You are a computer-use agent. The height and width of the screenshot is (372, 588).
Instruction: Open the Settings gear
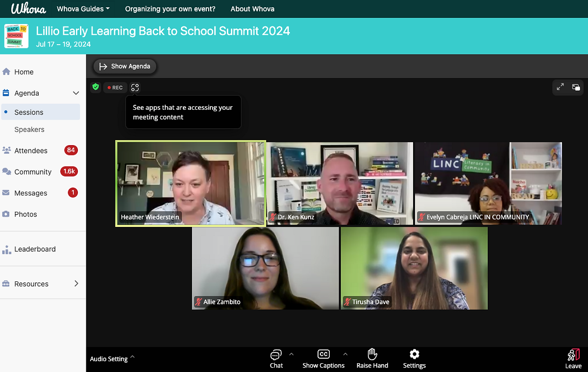414,359
